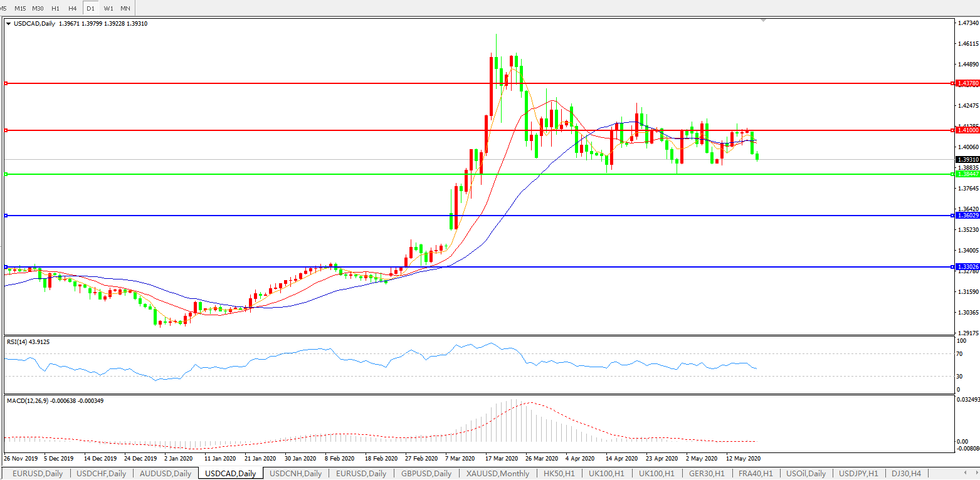The width and height of the screenshot is (980, 480).
Task: Switch chart to M15 timeframe
Action: [20, 8]
